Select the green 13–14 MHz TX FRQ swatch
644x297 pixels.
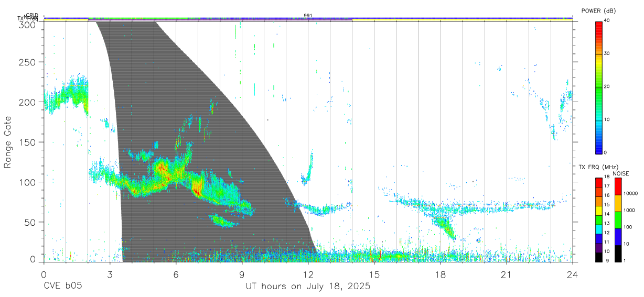[599, 220]
